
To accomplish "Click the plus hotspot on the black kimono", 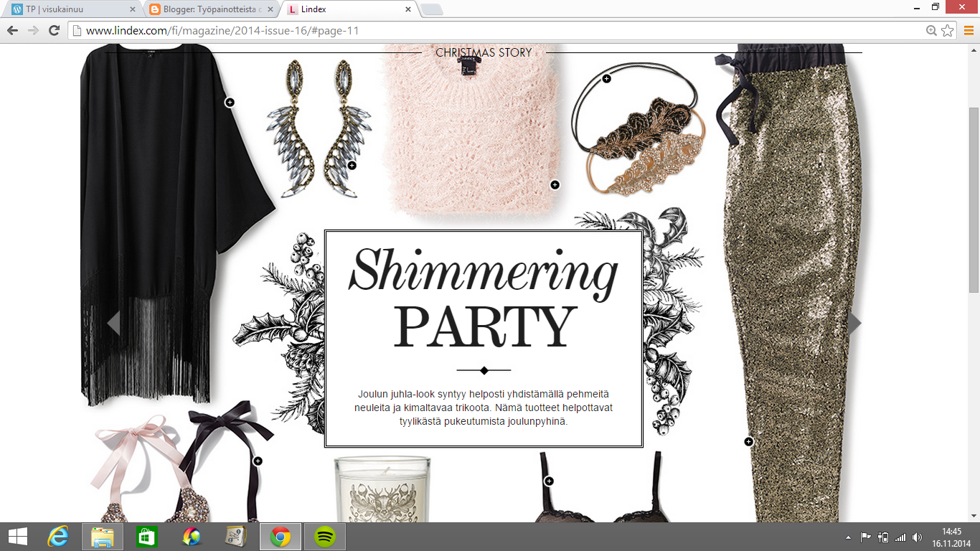I will point(230,103).
